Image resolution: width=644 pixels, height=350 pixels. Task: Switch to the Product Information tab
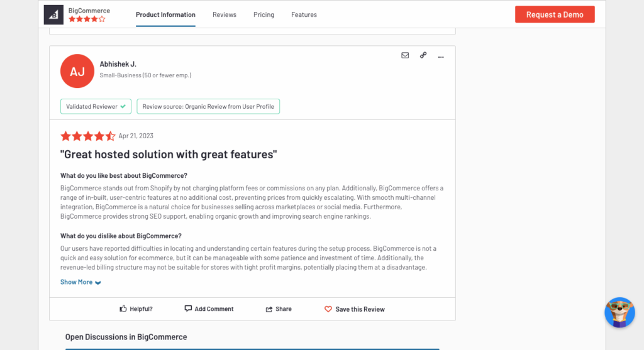point(165,15)
